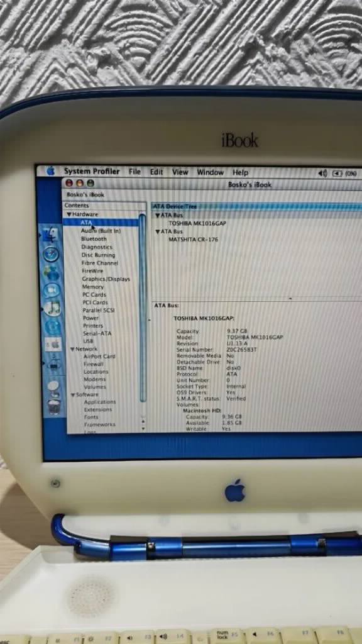Select Bluetooth in the Contents list
The width and height of the screenshot is (362, 644).
[94, 238]
